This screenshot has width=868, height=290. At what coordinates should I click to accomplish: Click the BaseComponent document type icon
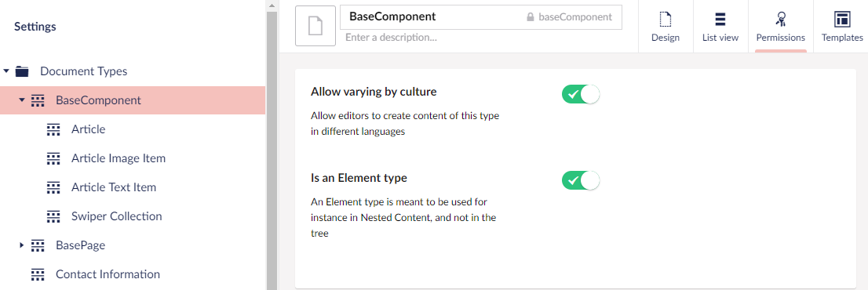[x=38, y=100]
